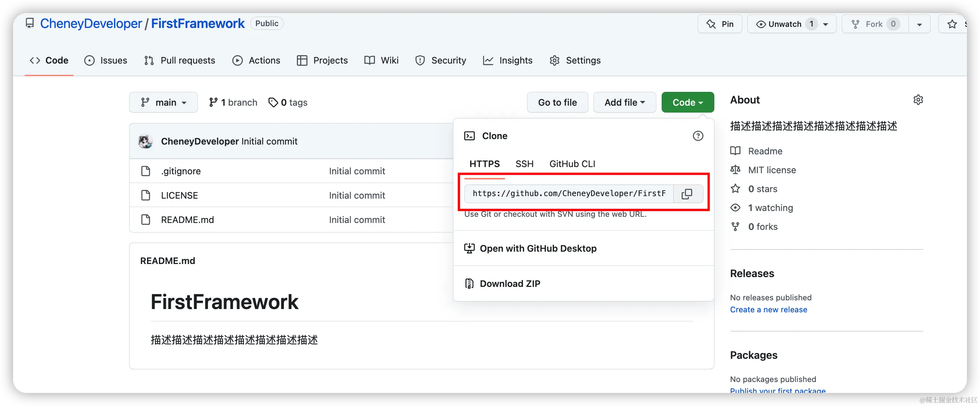Click the clone URL text field
Viewport: 980px width, 406px height.
click(x=569, y=194)
